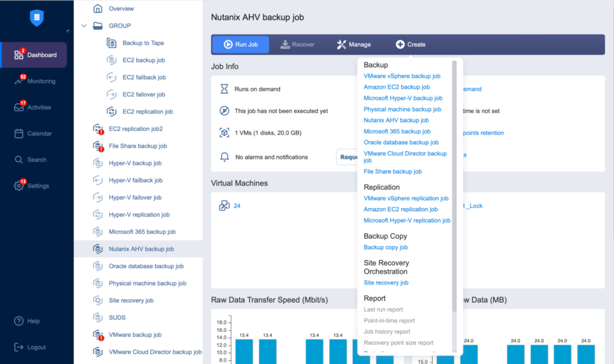Select Hyper-V replication job in tree

point(139,215)
